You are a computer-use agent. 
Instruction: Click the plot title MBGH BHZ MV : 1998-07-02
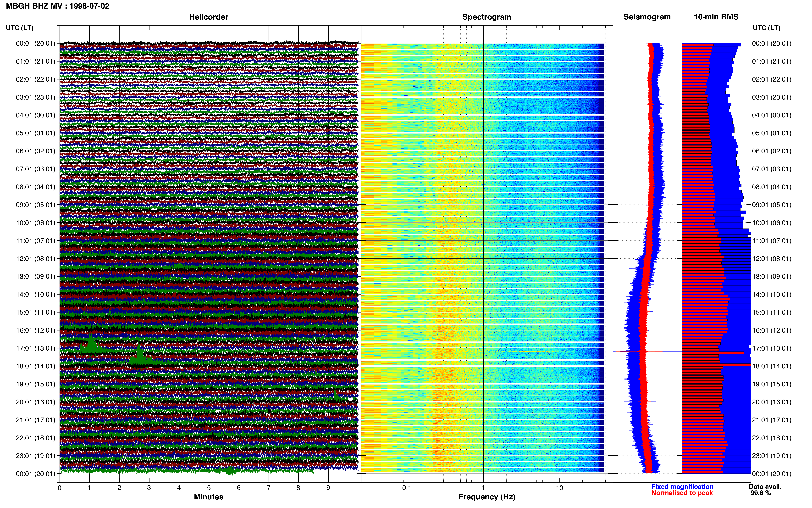tap(57, 6)
